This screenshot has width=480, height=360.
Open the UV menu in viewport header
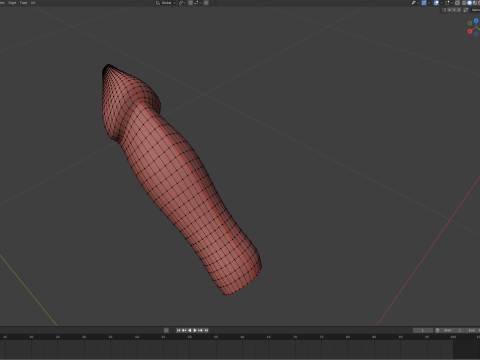[33, 3]
